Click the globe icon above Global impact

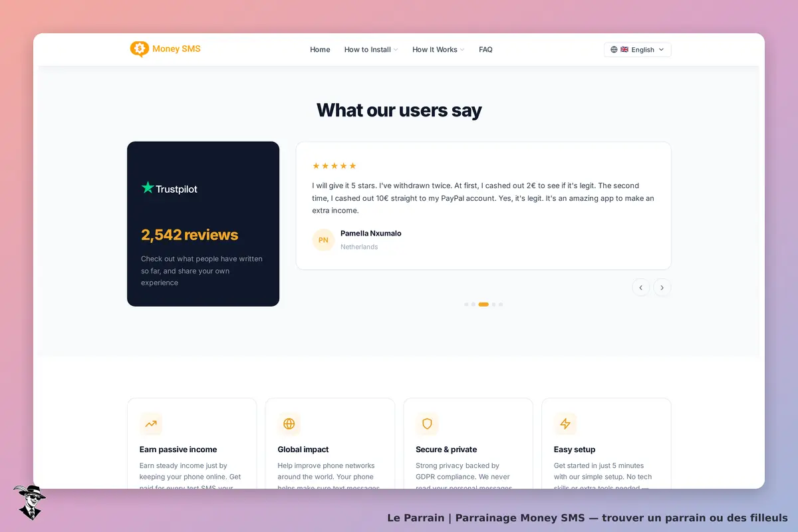289,424
